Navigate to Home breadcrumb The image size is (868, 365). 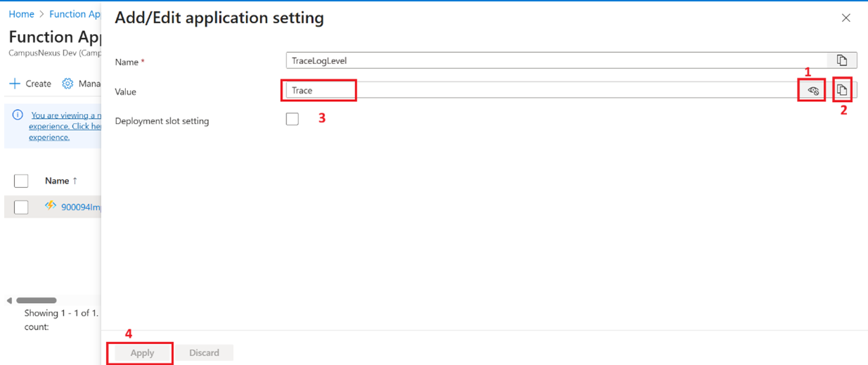pyautogui.click(x=21, y=14)
